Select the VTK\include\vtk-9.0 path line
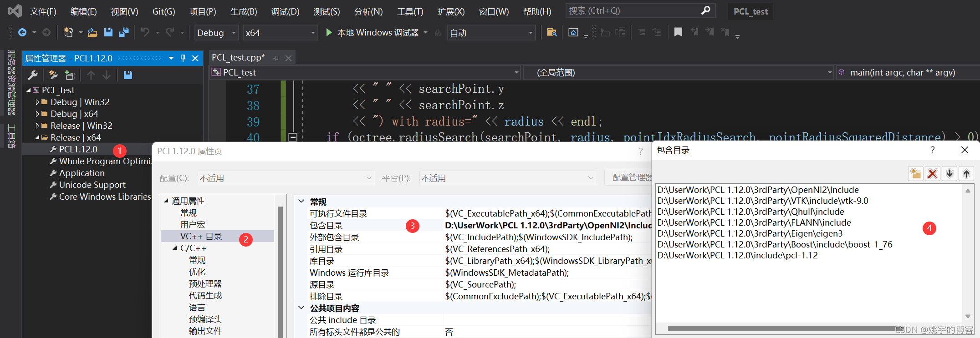The width and height of the screenshot is (980, 338). click(x=762, y=201)
